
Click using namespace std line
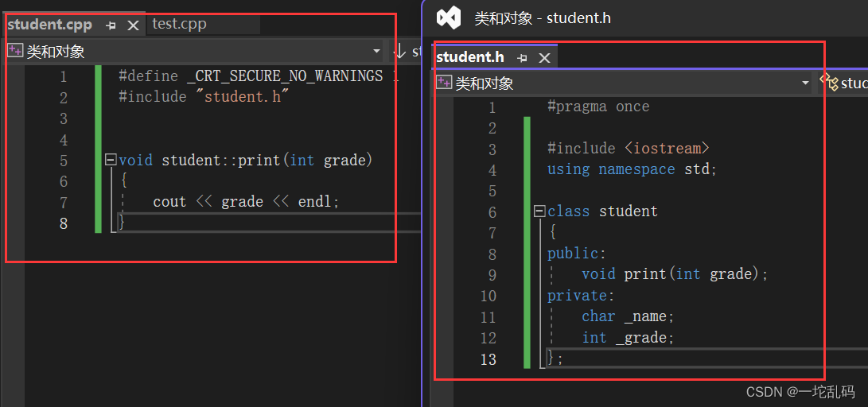click(x=633, y=169)
